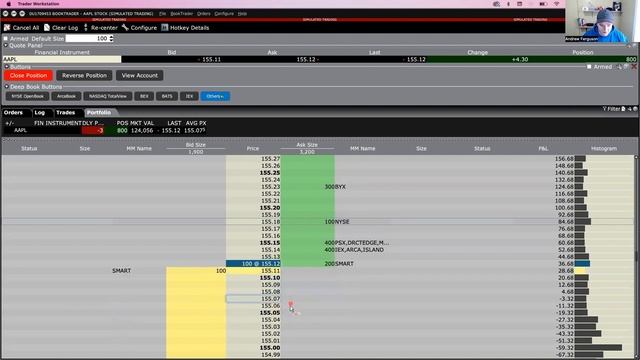The width and height of the screenshot is (640, 360).
Task: Click the Default Size input field
Action: 87,38
